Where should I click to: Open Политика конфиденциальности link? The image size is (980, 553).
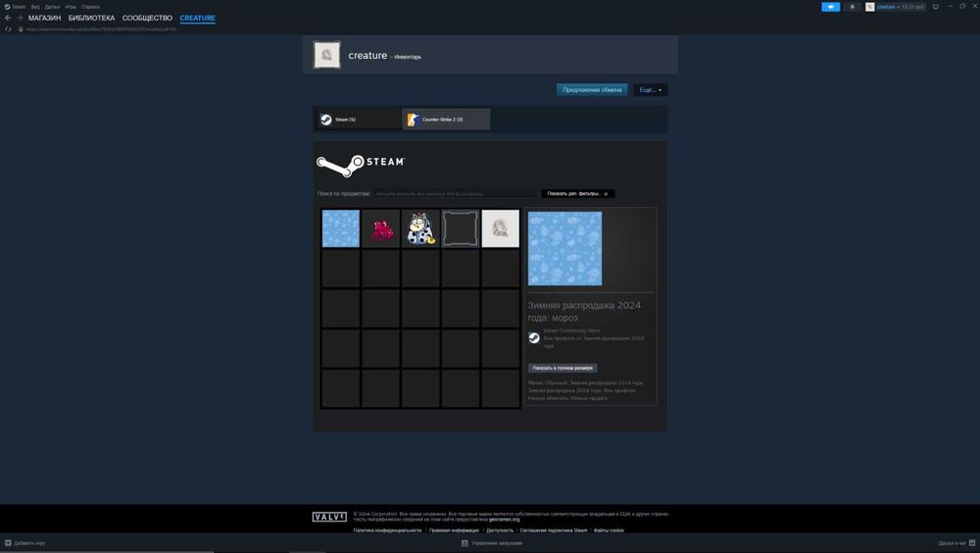click(x=387, y=530)
